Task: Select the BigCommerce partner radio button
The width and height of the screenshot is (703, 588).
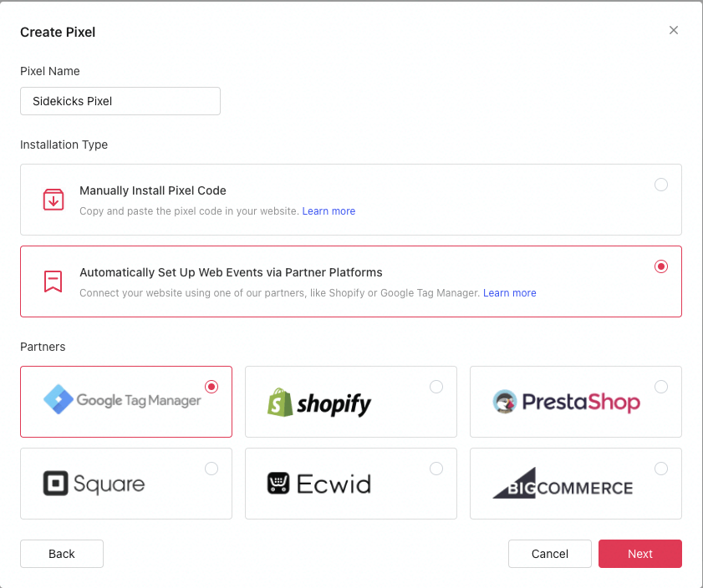Action: [x=661, y=469]
